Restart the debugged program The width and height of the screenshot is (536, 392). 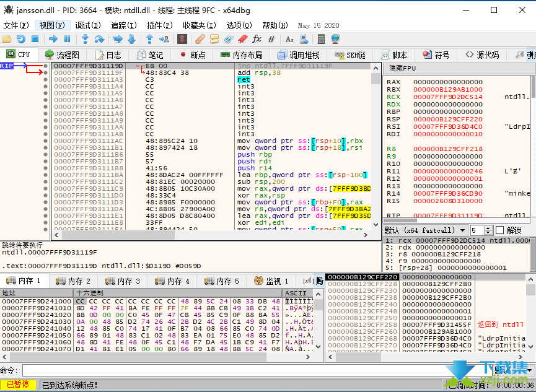point(21,39)
